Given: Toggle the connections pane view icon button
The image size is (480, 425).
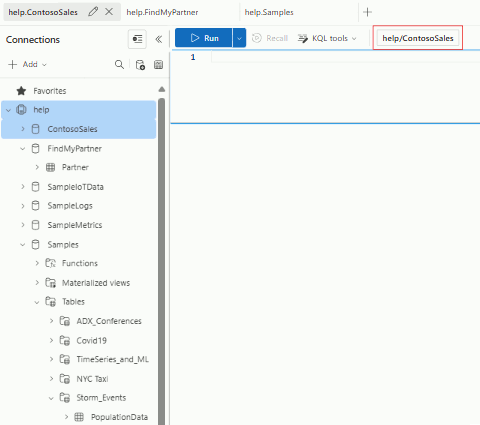Looking at the screenshot, I should coord(137,39).
